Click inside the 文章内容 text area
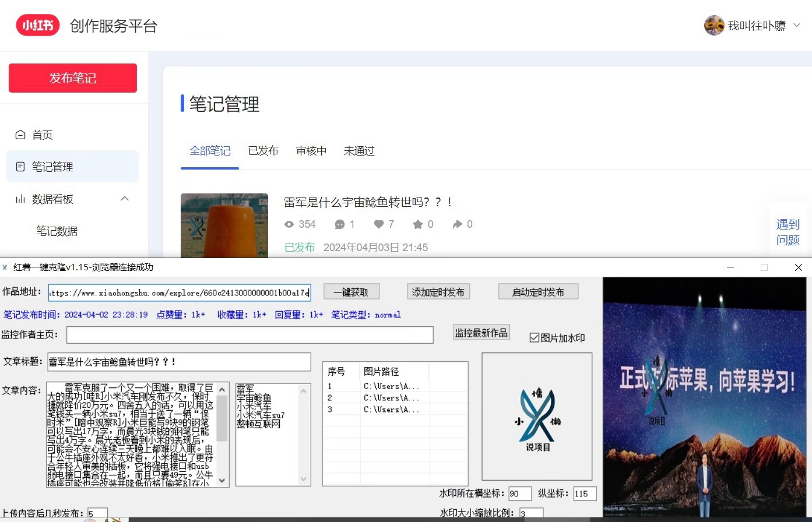812x522 pixels. pos(131,435)
